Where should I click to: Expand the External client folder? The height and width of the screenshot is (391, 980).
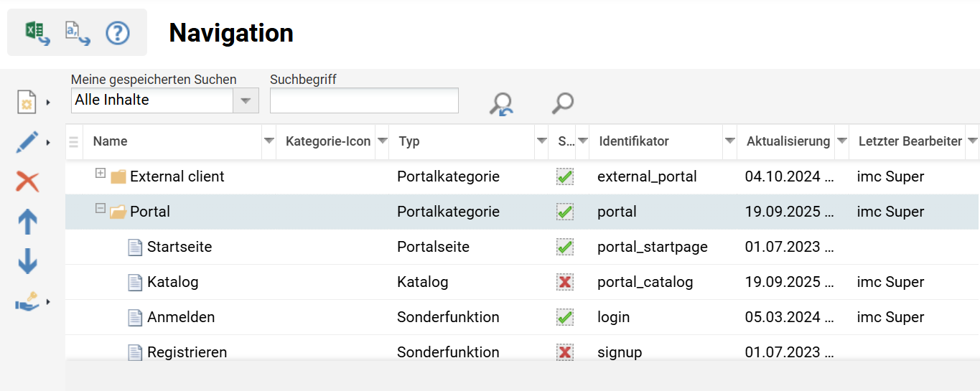coord(101,174)
